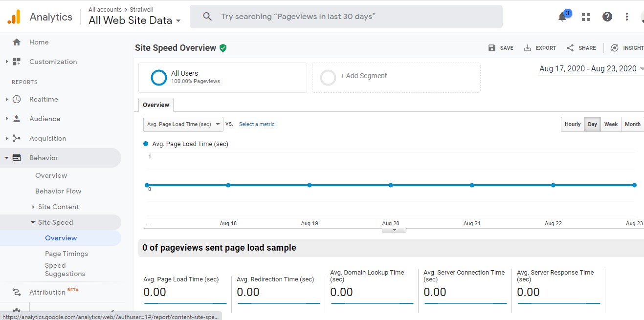644x320 pixels.
Task: Select the Overview tab
Action: click(156, 105)
